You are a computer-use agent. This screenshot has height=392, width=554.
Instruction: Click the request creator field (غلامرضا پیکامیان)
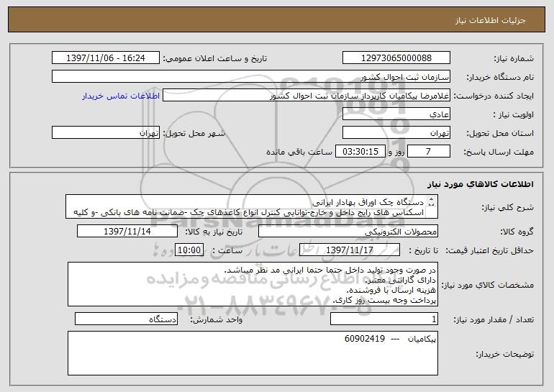click(306, 96)
